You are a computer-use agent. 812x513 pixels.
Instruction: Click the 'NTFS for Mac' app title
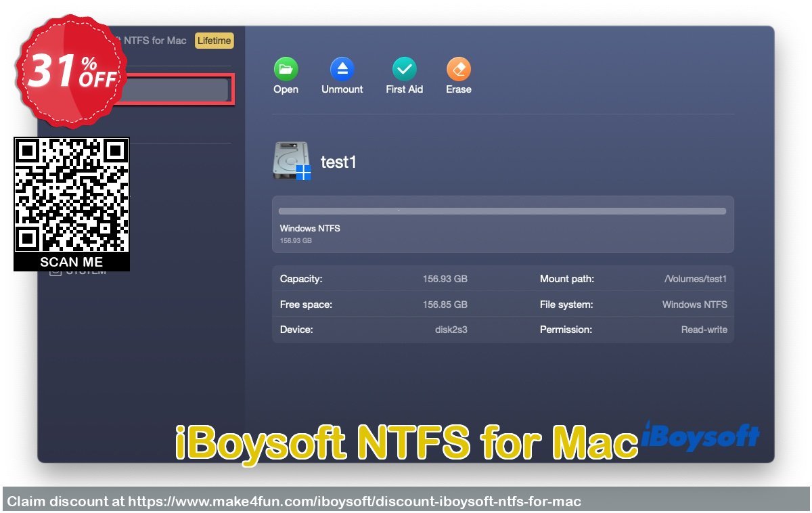tap(154, 41)
